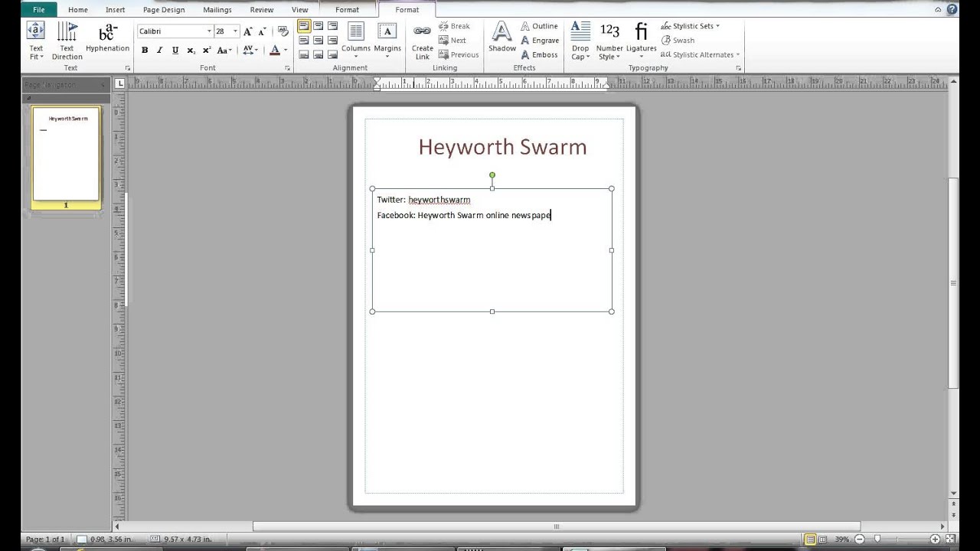Select Align Top Right alignment
The image size is (980, 551).
332,26
